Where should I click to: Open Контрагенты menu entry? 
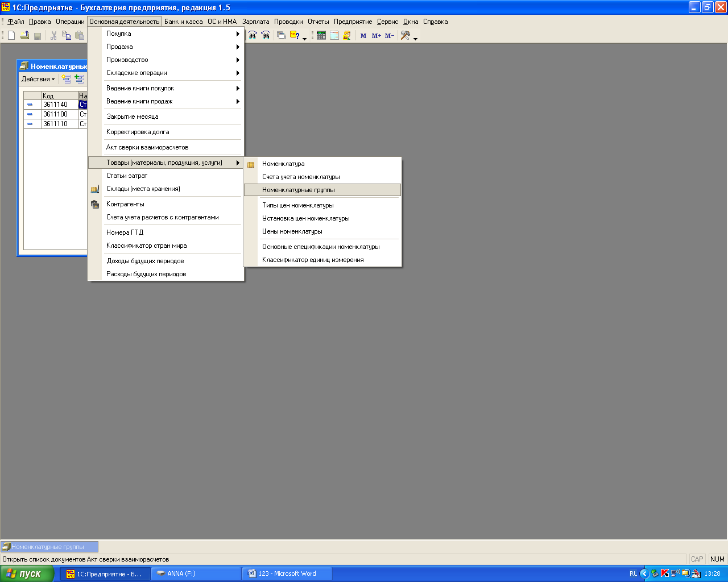[166, 204]
